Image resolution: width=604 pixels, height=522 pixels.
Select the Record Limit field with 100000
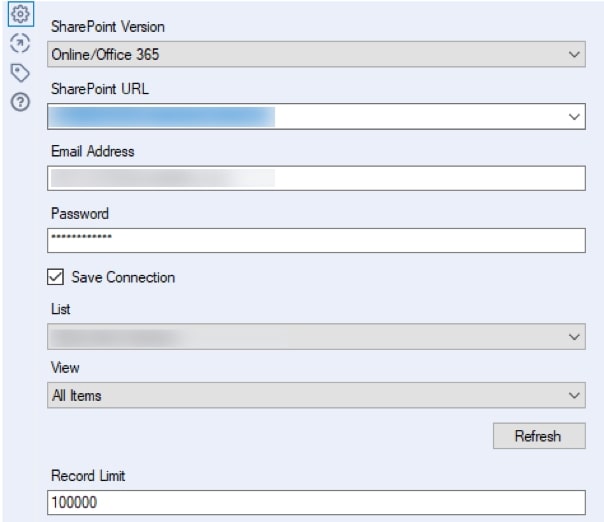(x=316, y=502)
